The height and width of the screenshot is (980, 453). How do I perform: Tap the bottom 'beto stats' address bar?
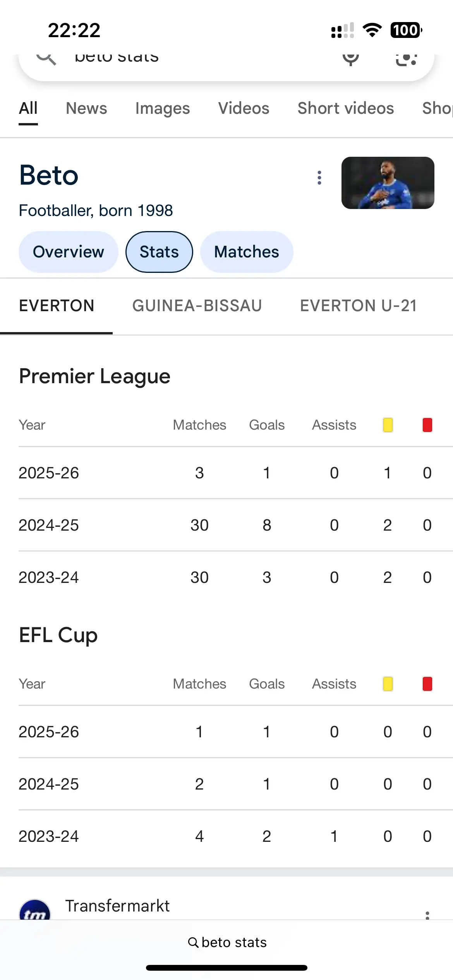click(227, 942)
